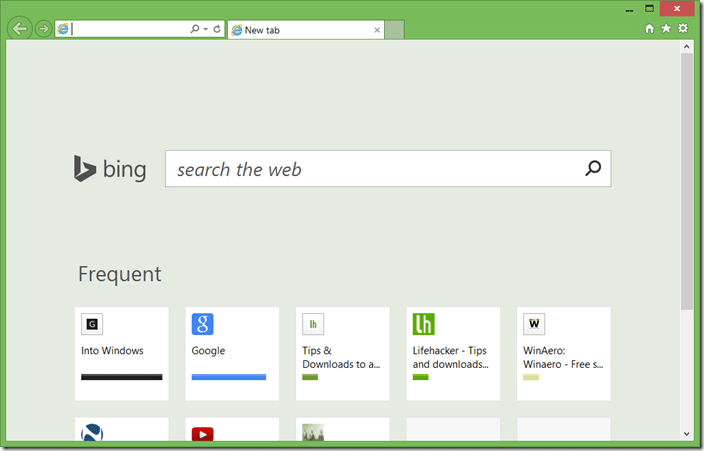Click the black activity bar on Into Windows tile
The image size is (704, 451).
point(122,377)
